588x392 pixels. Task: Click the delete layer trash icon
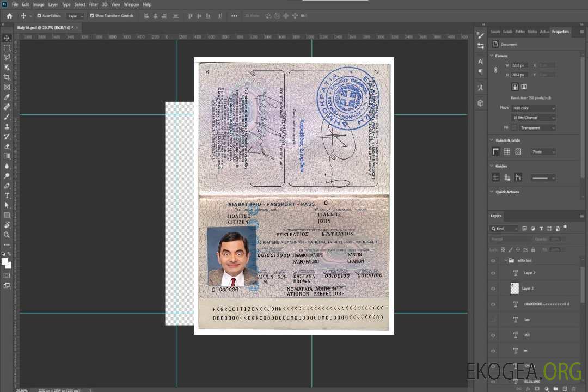(574, 389)
